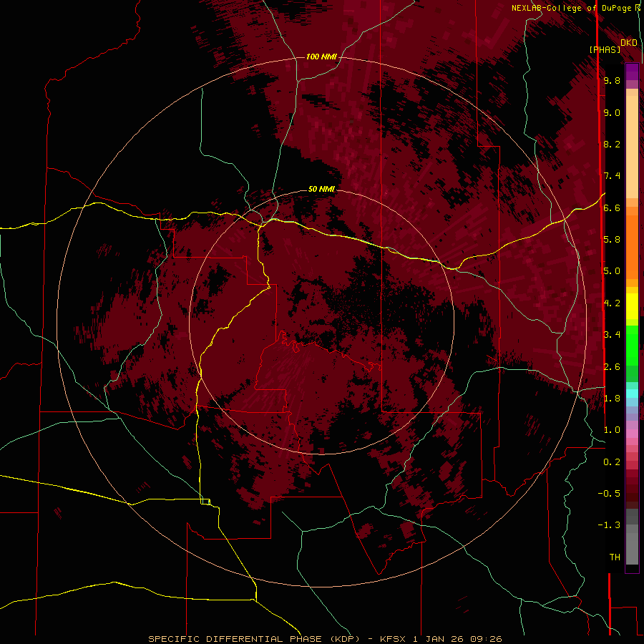Click the 4.2 value on color scale
This screenshot has width=644, height=644.
click(x=612, y=303)
